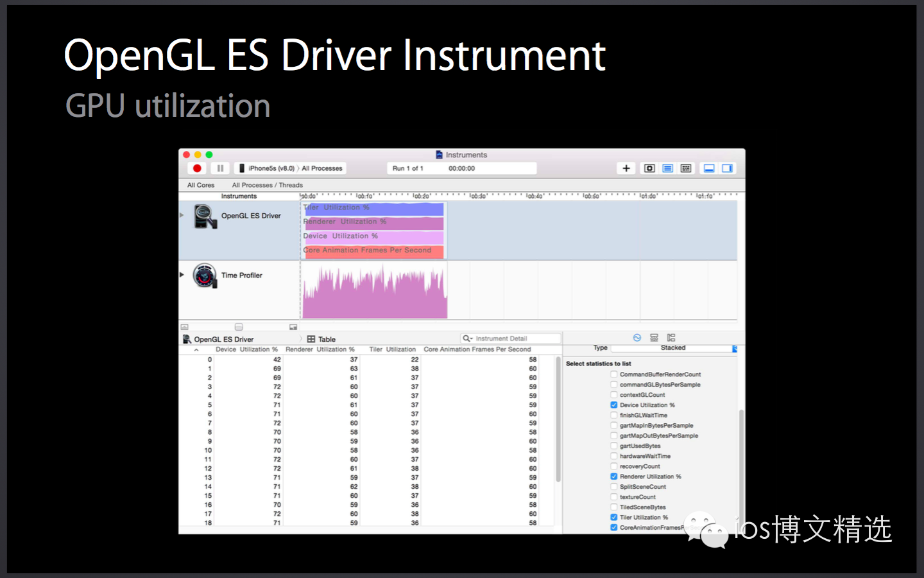Enable the TiledSceneBytes statistic
The image size is (924, 578).
(x=614, y=507)
